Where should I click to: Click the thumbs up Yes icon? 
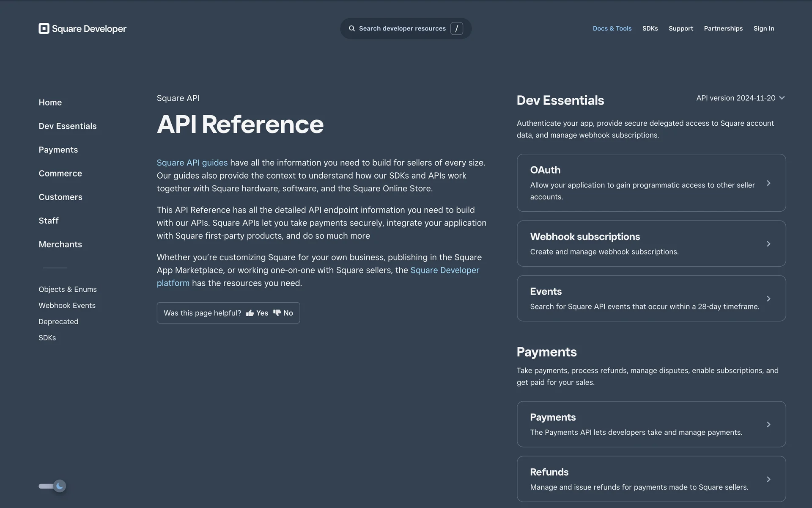click(250, 313)
